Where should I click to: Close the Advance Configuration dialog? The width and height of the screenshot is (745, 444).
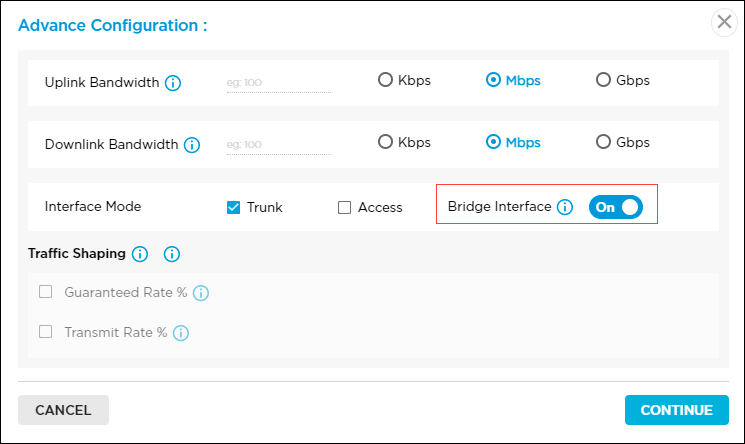724,22
